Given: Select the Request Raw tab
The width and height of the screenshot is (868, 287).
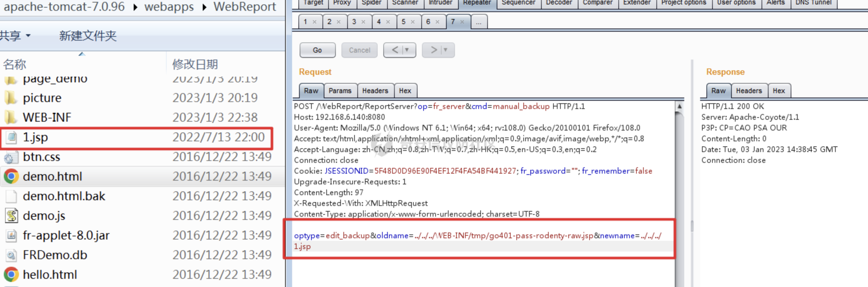Looking at the screenshot, I should coord(311,91).
